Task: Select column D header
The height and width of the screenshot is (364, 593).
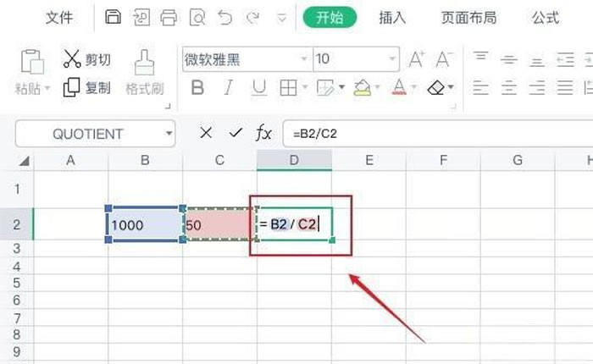Action: click(294, 160)
